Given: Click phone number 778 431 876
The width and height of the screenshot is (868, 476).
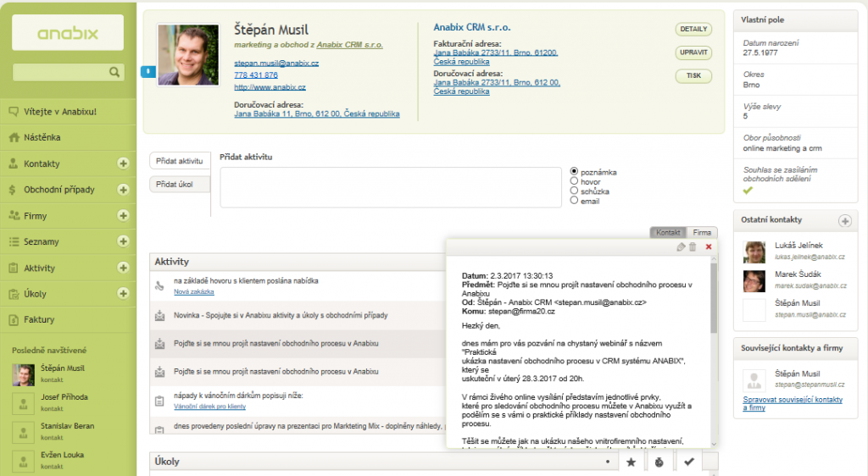Looking at the screenshot, I should [256, 75].
